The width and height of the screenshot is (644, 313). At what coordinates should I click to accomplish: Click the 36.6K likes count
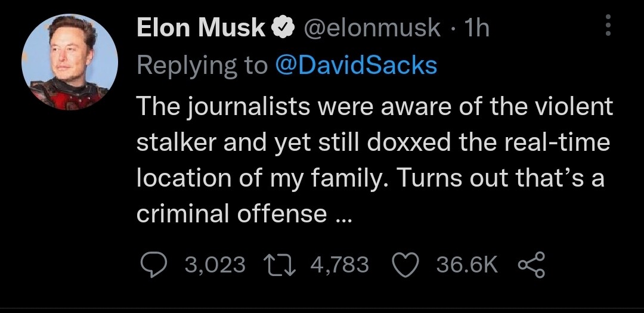point(467,264)
